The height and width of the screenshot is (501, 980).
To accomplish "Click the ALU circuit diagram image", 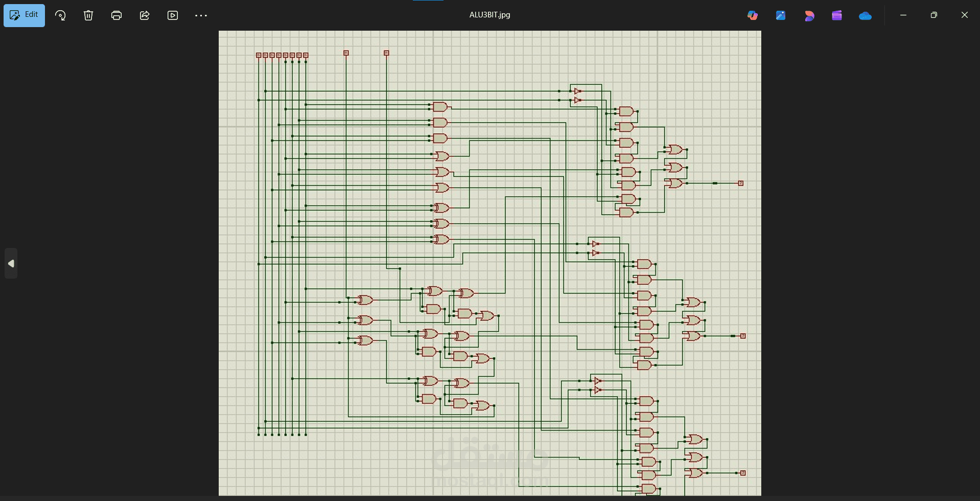I will coord(489,263).
